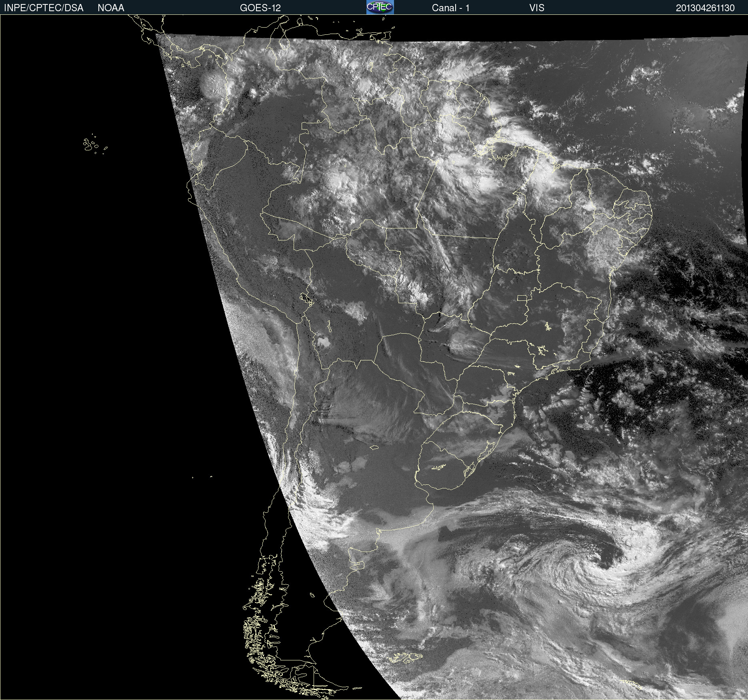Screen dimensions: 748x700
Task: Click the 201304261130 timestamp
Action: click(x=705, y=8)
